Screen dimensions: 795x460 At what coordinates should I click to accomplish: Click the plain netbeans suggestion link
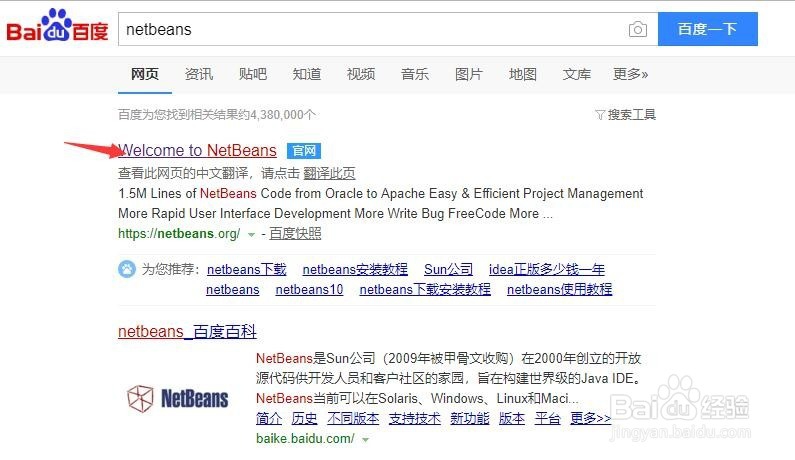point(233,290)
